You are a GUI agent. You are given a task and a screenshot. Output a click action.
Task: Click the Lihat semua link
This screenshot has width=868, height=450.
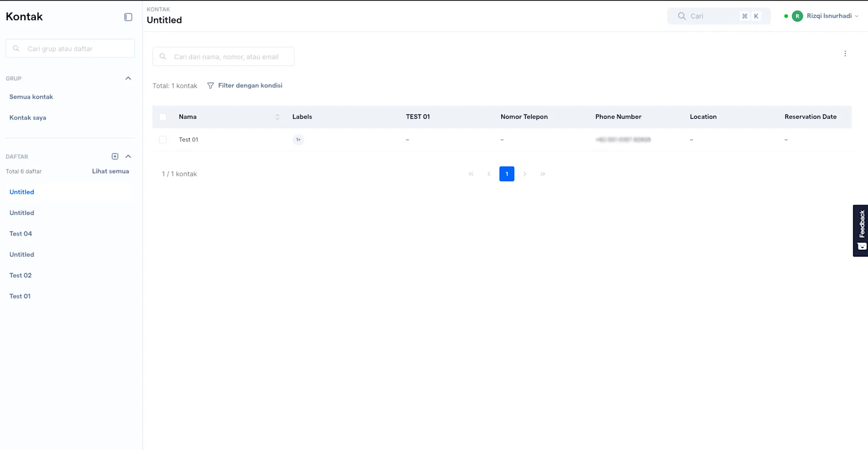pyautogui.click(x=111, y=171)
